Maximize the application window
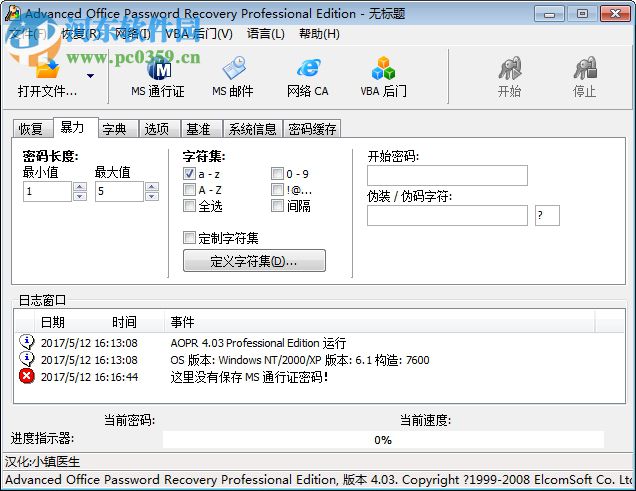 pyautogui.click(x=582, y=14)
